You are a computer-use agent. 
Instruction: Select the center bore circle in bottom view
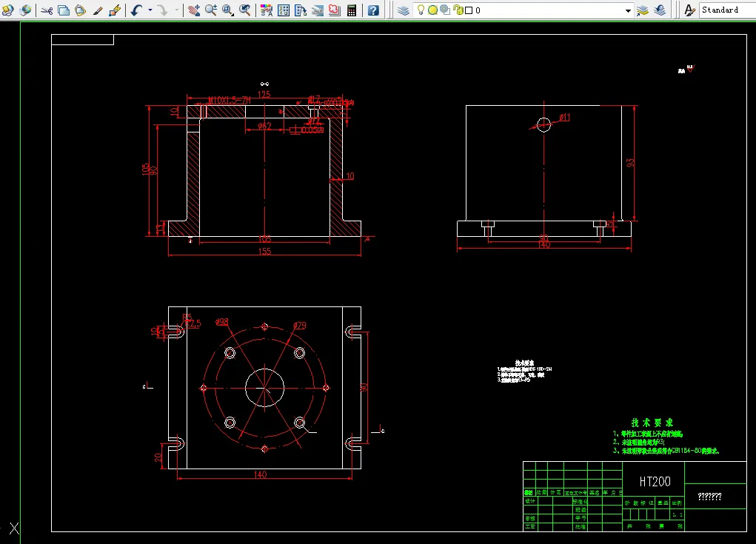[264, 387]
